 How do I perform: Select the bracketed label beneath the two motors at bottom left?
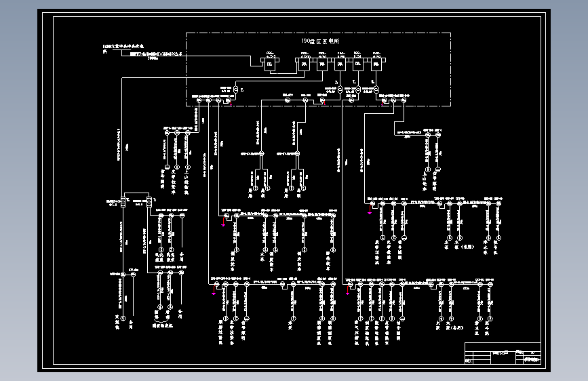pyautogui.click(x=163, y=325)
